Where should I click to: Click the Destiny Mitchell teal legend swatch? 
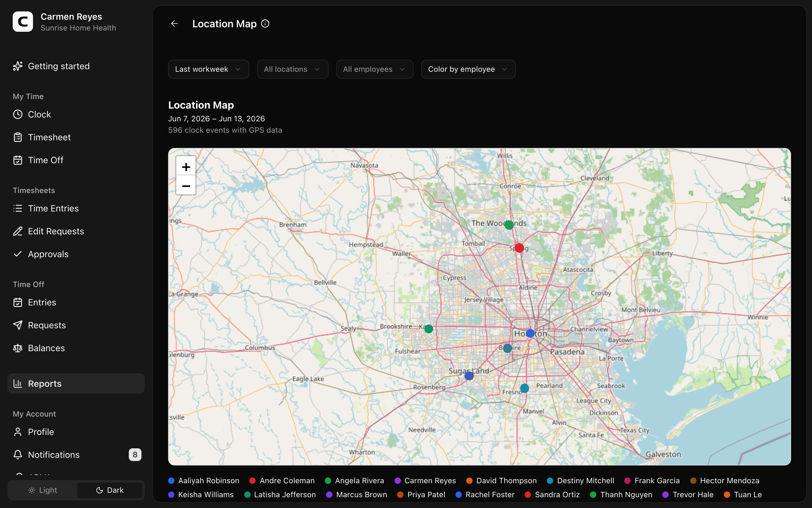click(x=550, y=480)
